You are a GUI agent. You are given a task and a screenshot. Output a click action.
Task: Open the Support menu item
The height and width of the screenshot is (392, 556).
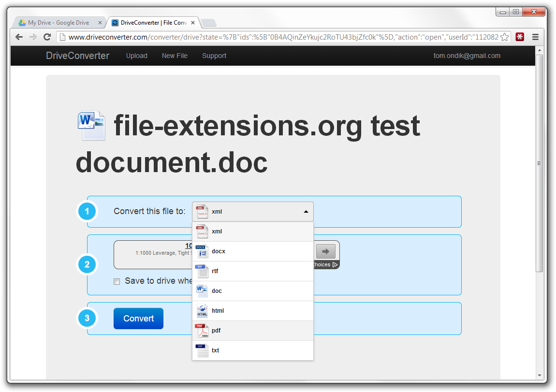[214, 56]
